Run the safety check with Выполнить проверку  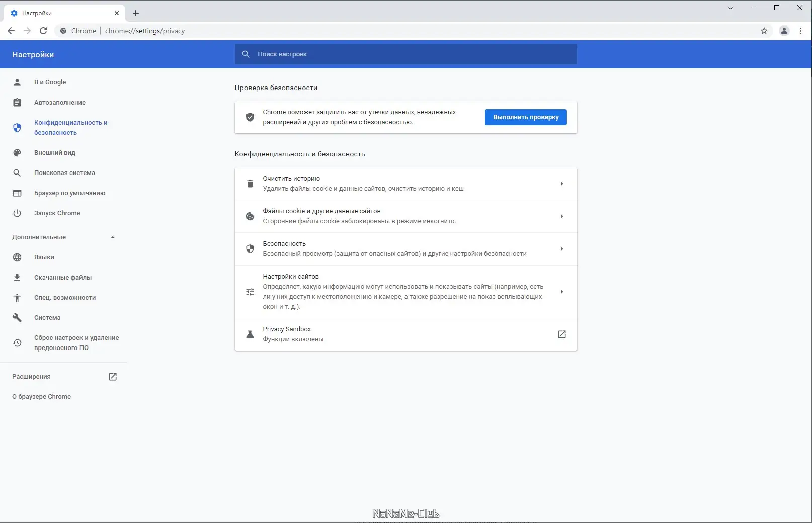[x=526, y=117]
